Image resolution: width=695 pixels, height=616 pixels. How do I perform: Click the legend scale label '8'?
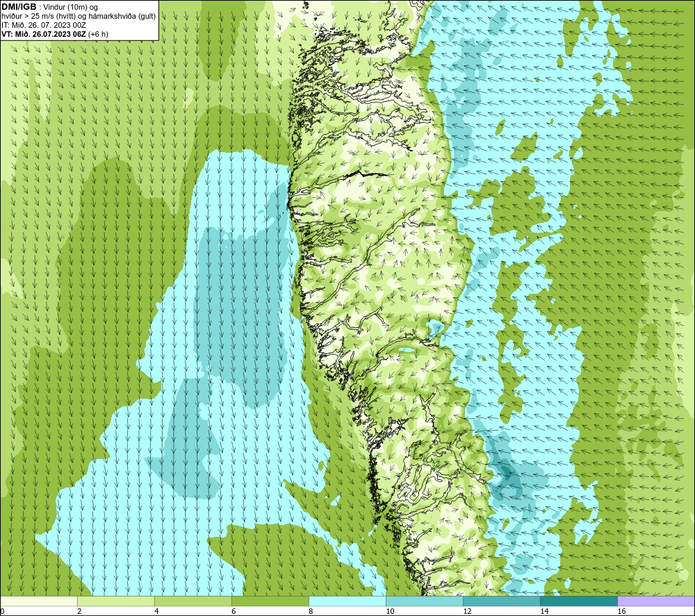tap(311, 612)
